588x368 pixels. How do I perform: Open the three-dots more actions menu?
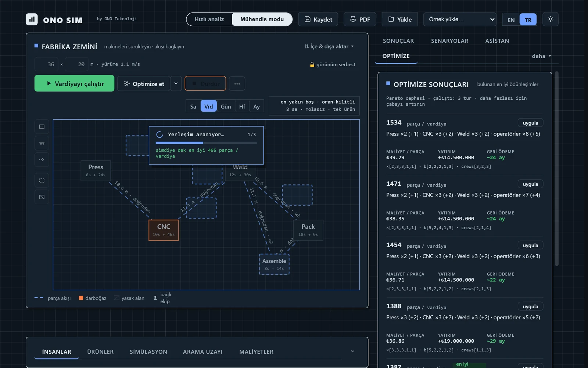237,84
